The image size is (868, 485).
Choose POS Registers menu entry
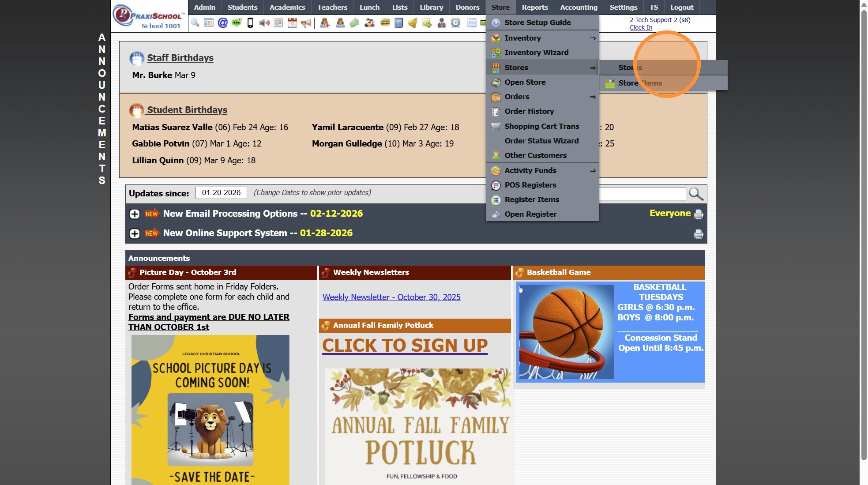click(x=530, y=185)
